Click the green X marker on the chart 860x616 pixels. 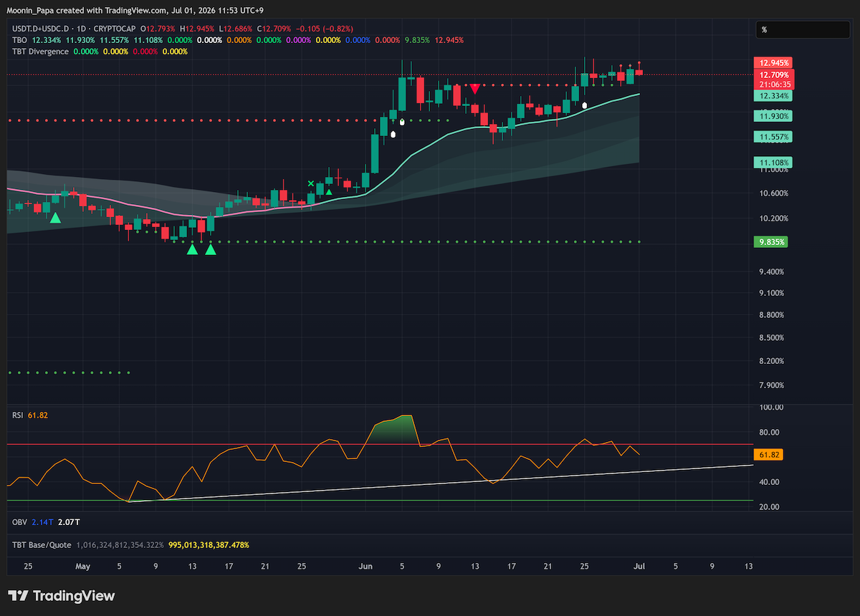point(310,184)
